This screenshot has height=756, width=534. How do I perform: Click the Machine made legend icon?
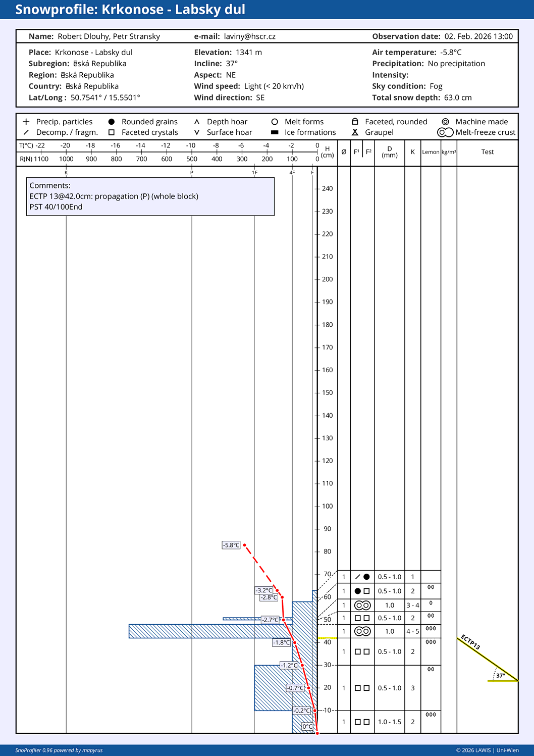tap(445, 122)
